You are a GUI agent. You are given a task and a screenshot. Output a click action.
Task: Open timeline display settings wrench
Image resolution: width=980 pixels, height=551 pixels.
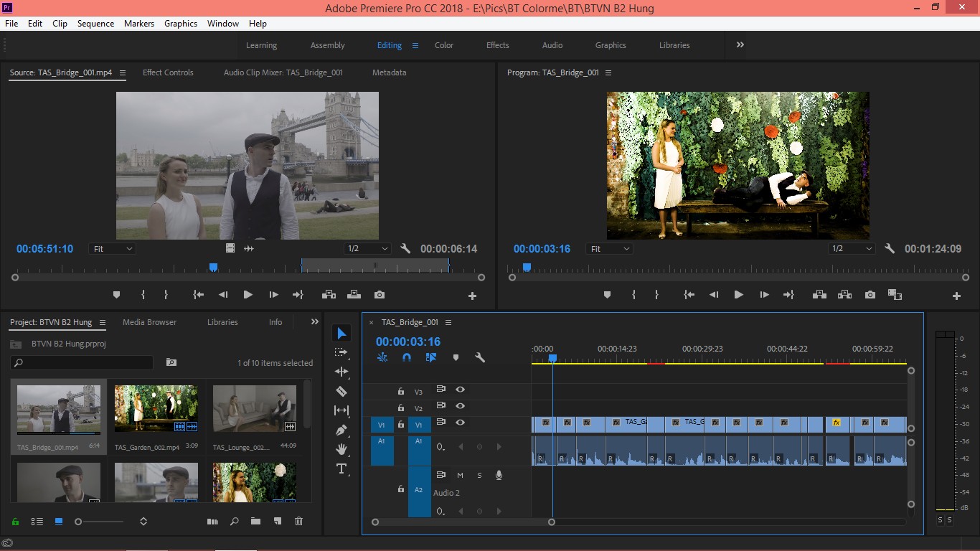pos(480,357)
